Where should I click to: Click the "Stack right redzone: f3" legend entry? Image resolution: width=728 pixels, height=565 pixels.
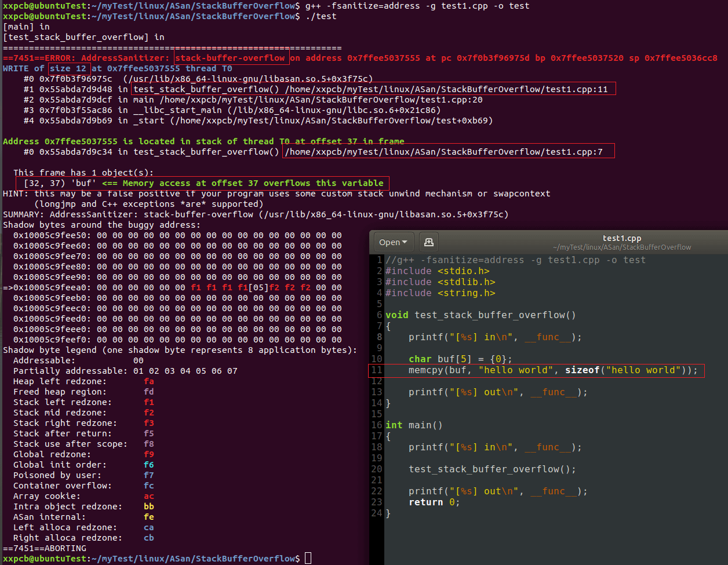click(84, 423)
